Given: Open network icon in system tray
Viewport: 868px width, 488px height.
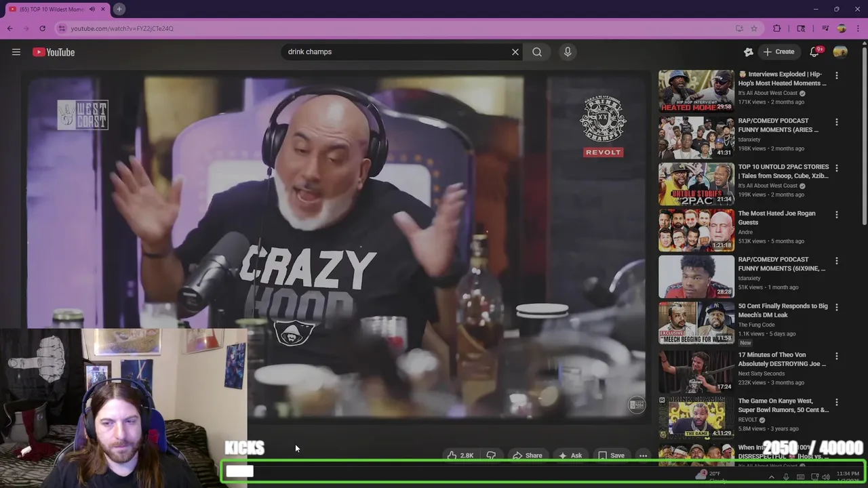Looking at the screenshot, I should click(814, 477).
